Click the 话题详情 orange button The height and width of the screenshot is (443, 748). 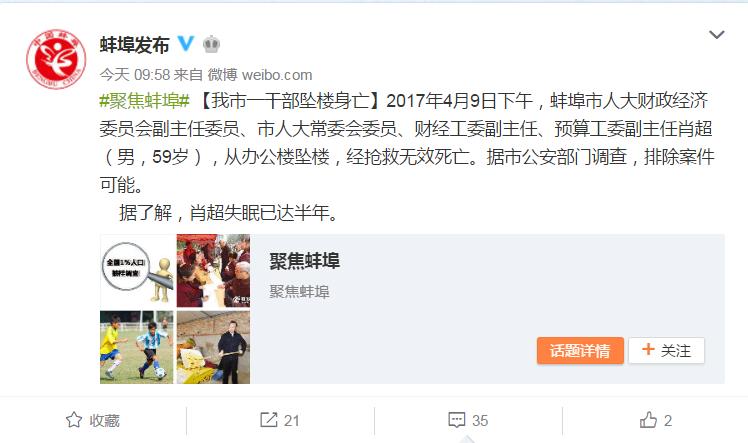click(x=580, y=350)
